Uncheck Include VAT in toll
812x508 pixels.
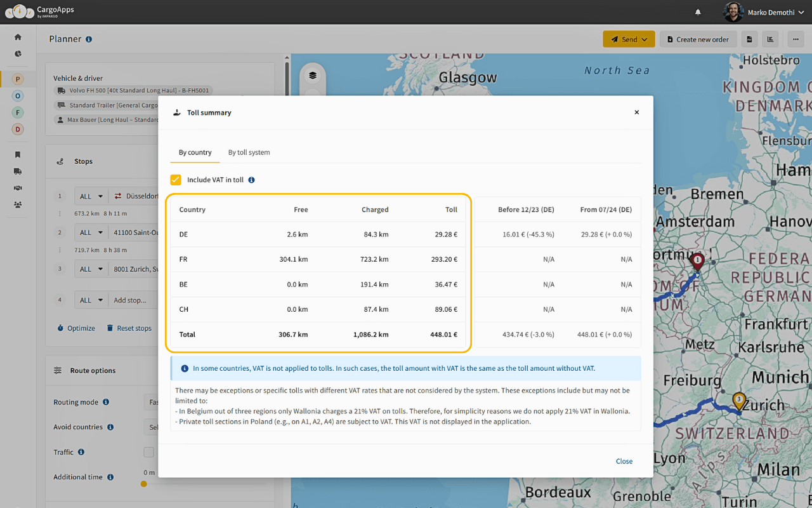(x=175, y=180)
